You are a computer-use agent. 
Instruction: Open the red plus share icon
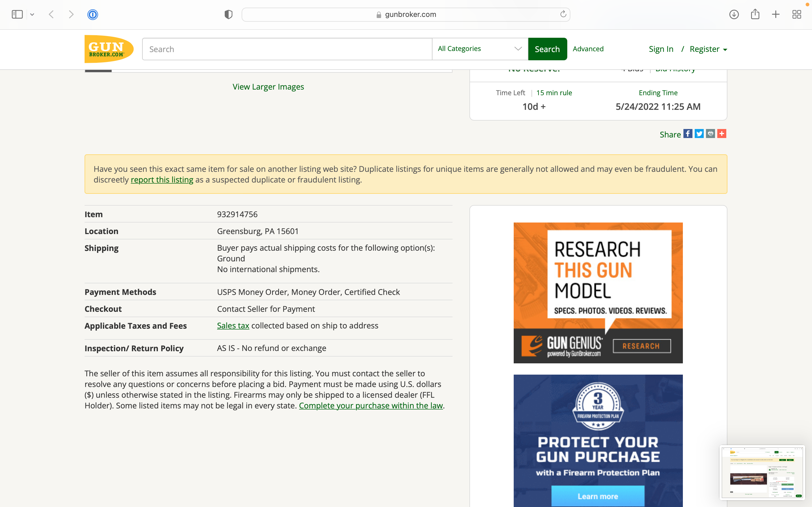point(722,134)
